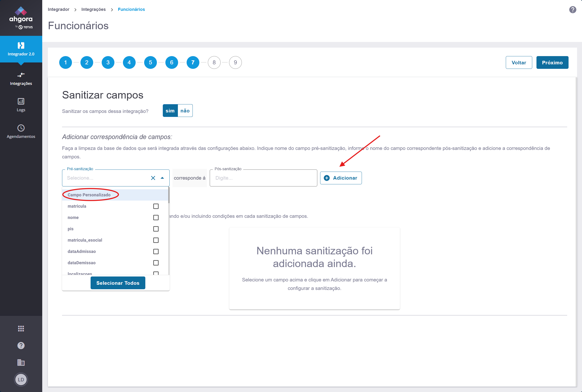Select Campo Personalizado option

(89, 195)
